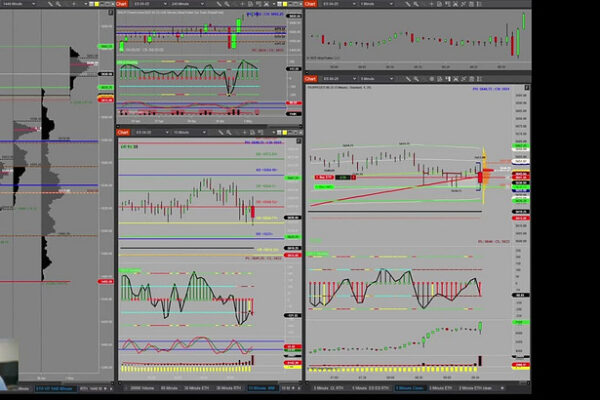The image size is (600, 400).
Task: Activate crosshair in 15 Minute chart toolbar
Action: click(x=245, y=132)
